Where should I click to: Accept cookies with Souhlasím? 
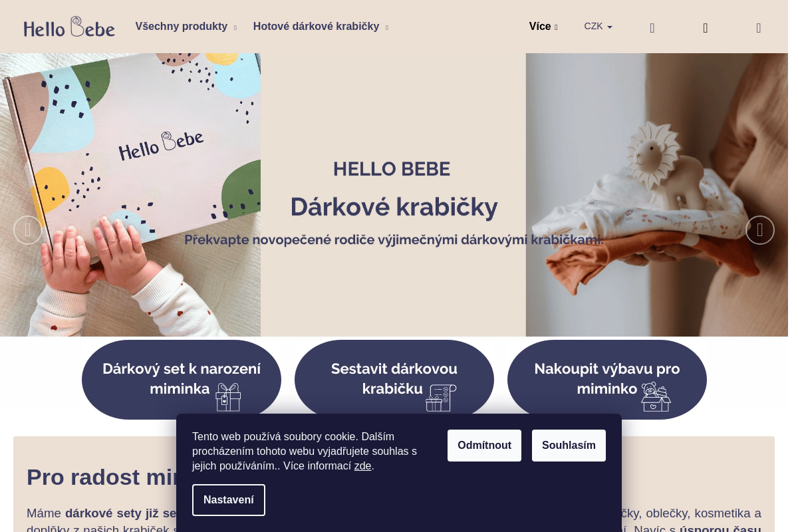(x=569, y=446)
